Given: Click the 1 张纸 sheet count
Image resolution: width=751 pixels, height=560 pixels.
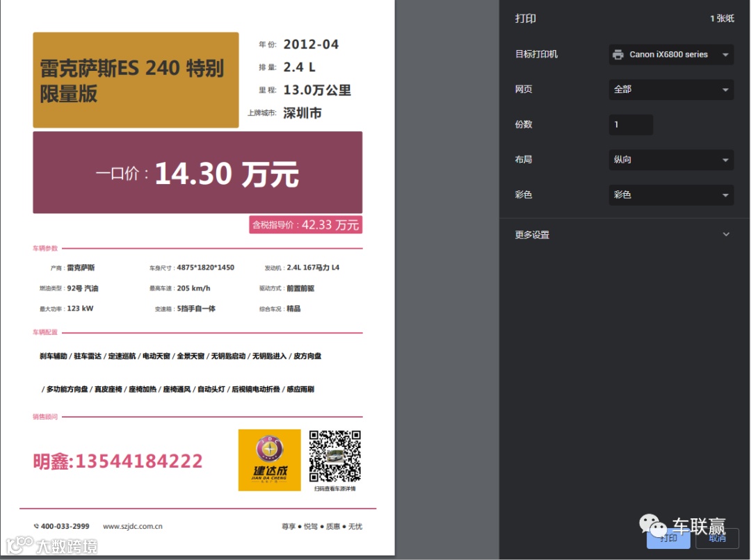Looking at the screenshot, I should (x=722, y=18).
